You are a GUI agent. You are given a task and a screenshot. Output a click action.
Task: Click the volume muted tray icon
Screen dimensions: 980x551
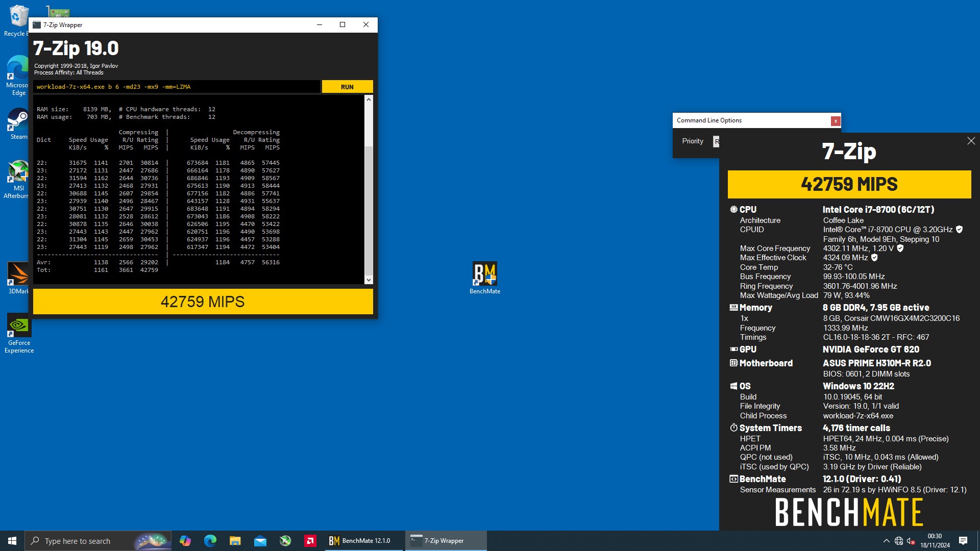(x=911, y=541)
